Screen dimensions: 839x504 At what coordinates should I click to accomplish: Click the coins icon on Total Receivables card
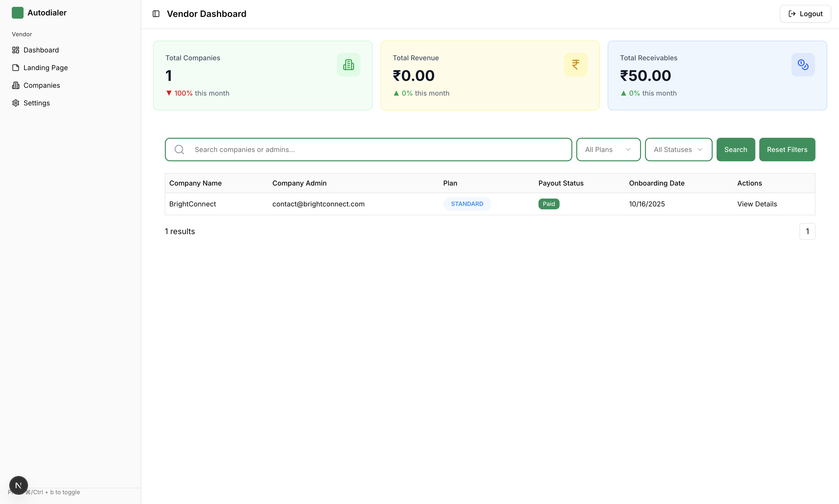pyautogui.click(x=803, y=64)
